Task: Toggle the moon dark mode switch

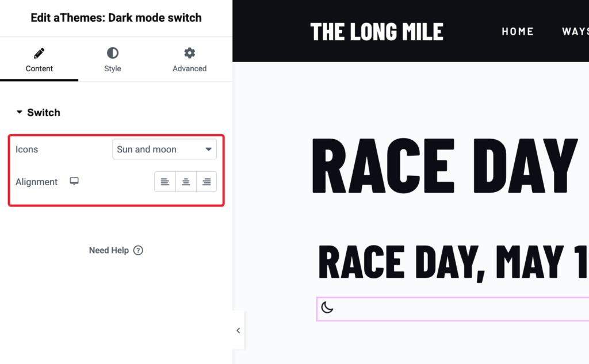Action: (327, 308)
